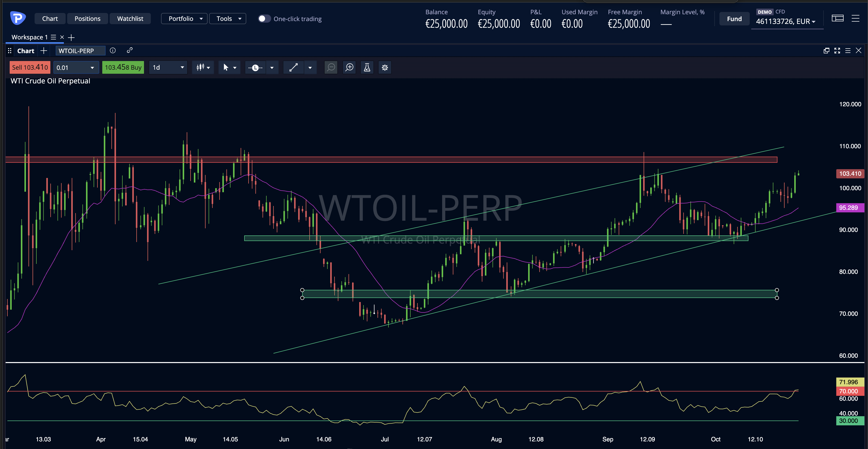
Task: Select the trend line drawing tool
Action: click(x=294, y=67)
